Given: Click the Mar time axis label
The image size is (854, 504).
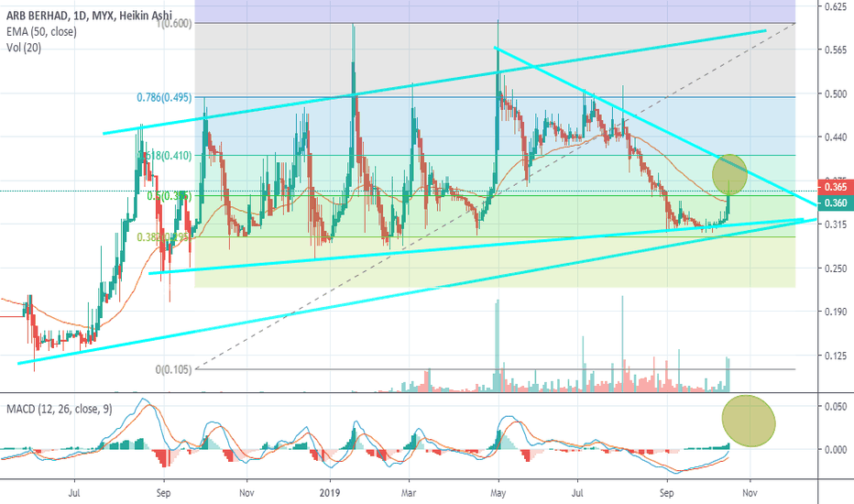Looking at the screenshot, I should pos(409,493).
